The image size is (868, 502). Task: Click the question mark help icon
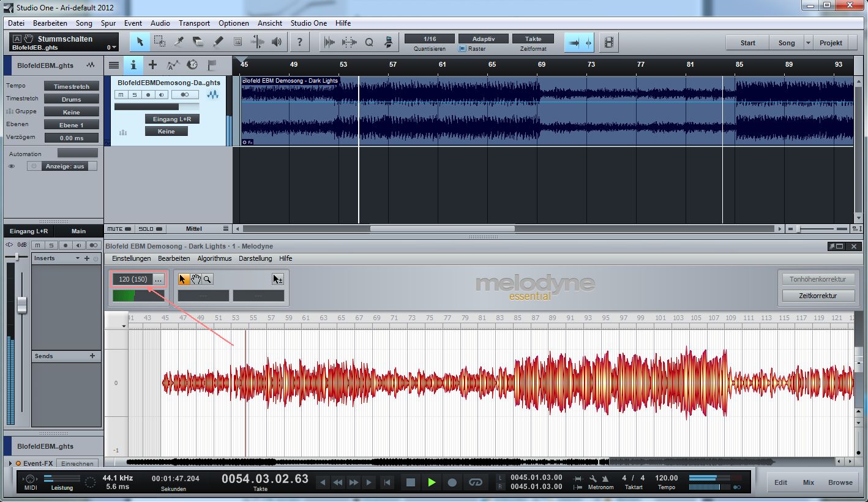click(x=299, y=42)
